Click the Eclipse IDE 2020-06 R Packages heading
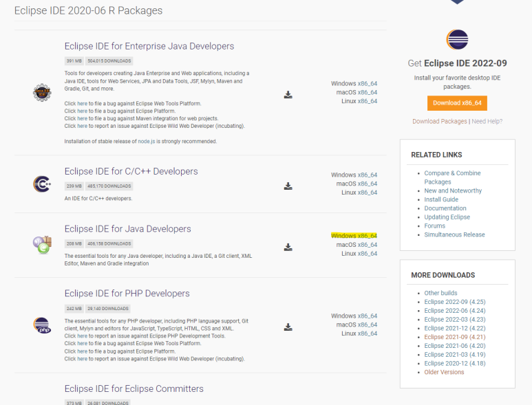 88,10
